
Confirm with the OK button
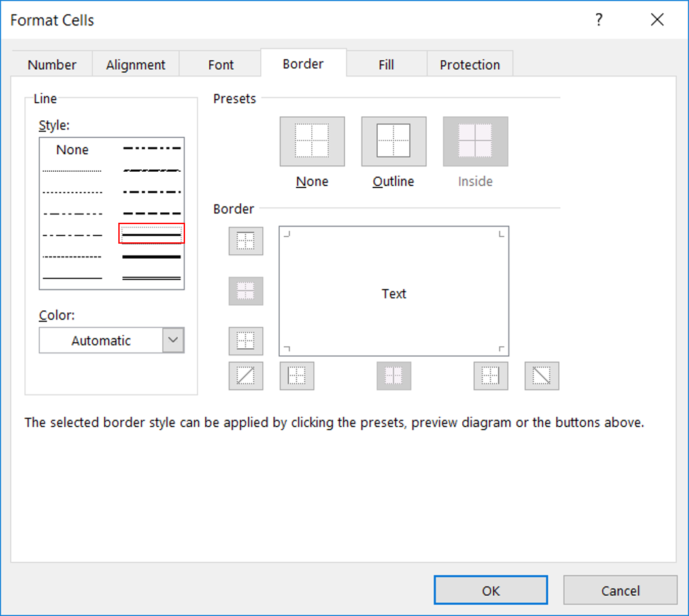(x=490, y=591)
